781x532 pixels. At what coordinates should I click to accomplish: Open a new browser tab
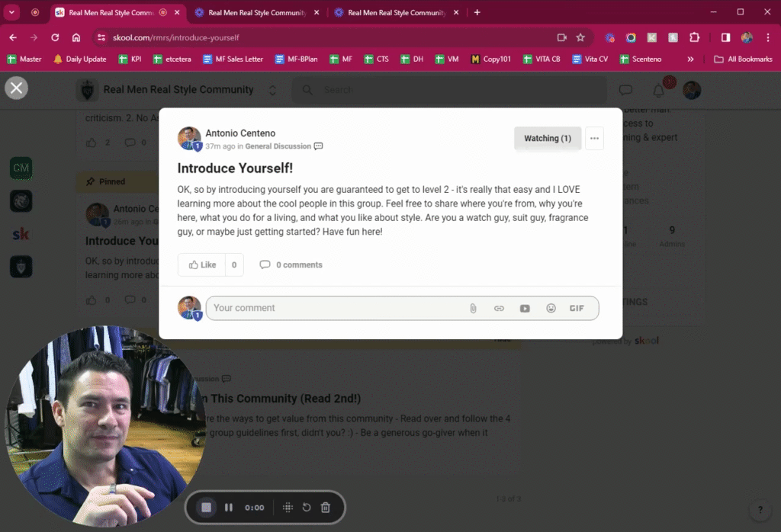point(477,13)
